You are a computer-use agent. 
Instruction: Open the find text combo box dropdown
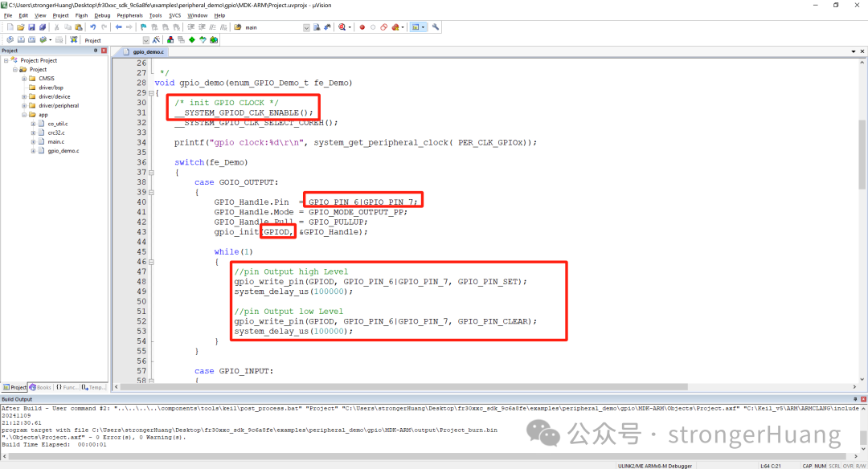(306, 27)
